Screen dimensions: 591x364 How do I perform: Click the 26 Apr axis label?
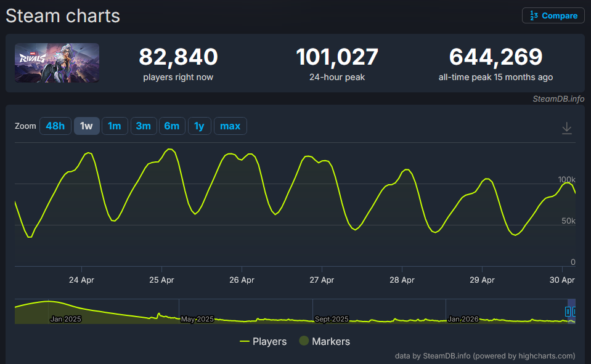click(242, 280)
